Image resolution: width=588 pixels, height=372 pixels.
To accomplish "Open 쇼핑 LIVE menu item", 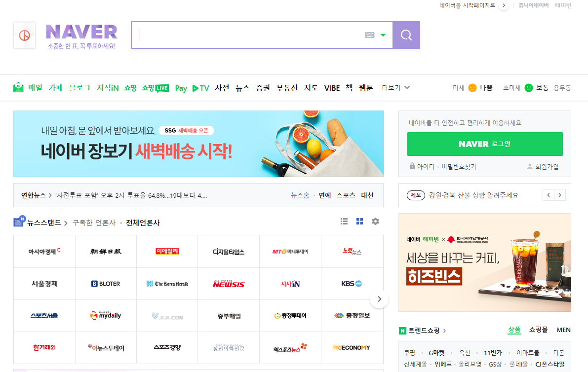I will click(155, 88).
